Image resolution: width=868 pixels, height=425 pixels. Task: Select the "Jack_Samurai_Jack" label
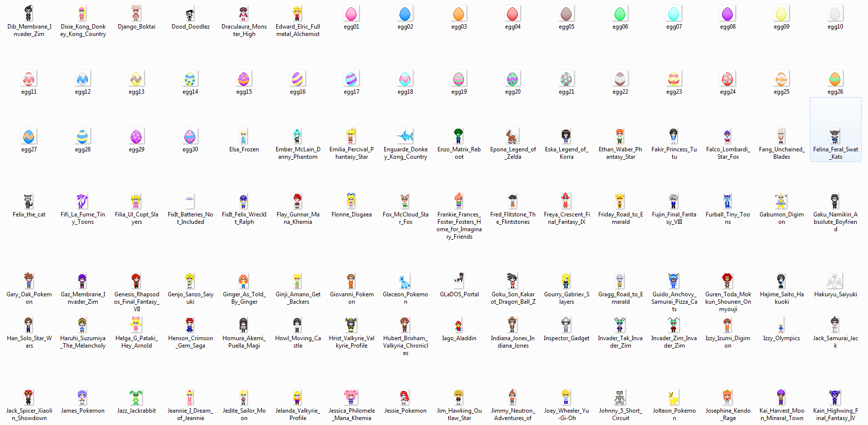(x=835, y=342)
